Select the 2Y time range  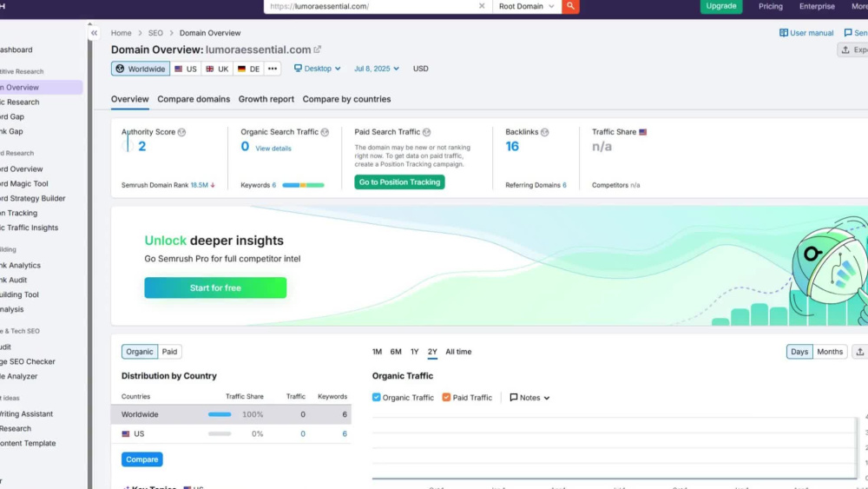pyautogui.click(x=432, y=352)
